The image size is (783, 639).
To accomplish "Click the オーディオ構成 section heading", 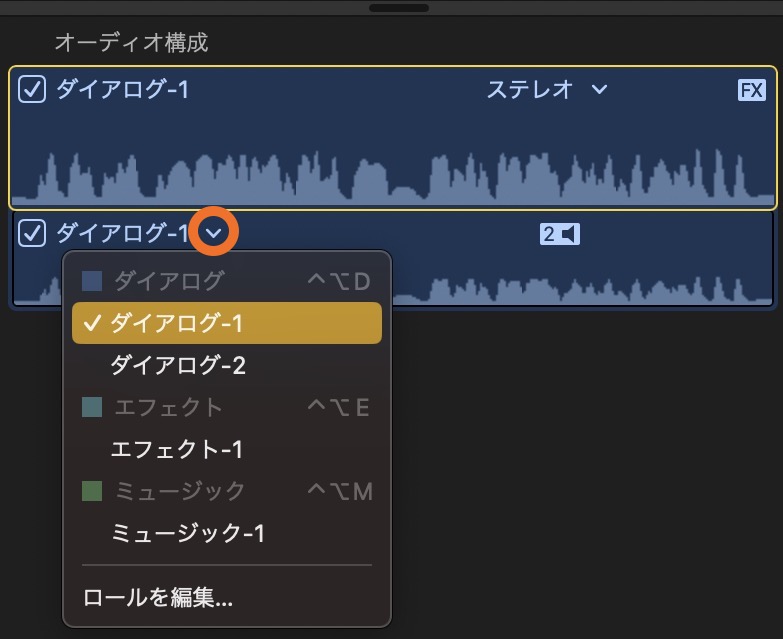I will (131, 42).
